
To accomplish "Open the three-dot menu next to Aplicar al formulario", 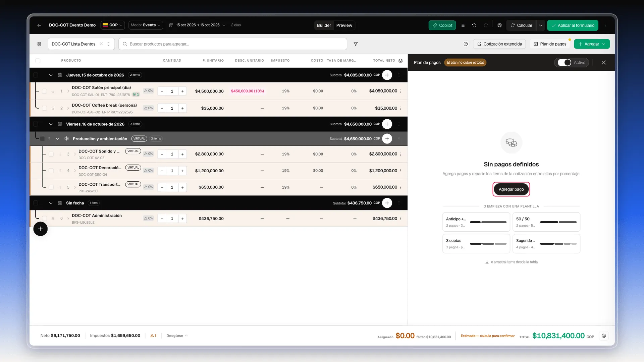I will [605, 25].
